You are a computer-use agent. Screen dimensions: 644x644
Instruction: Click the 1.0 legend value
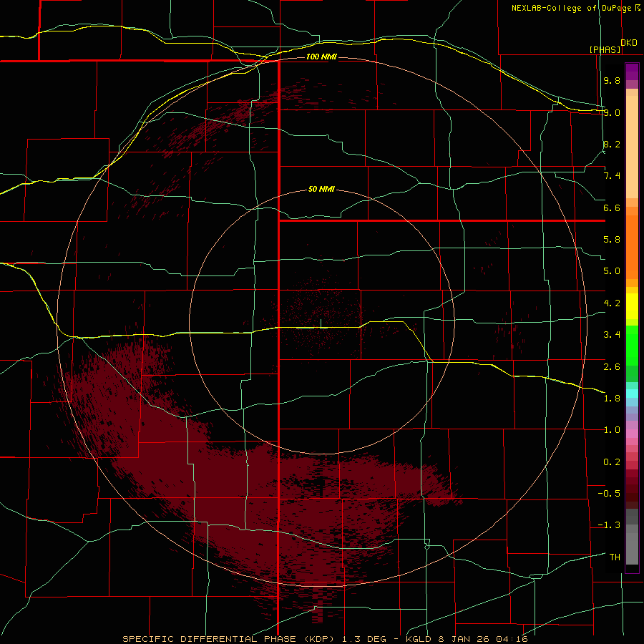[612, 430]
